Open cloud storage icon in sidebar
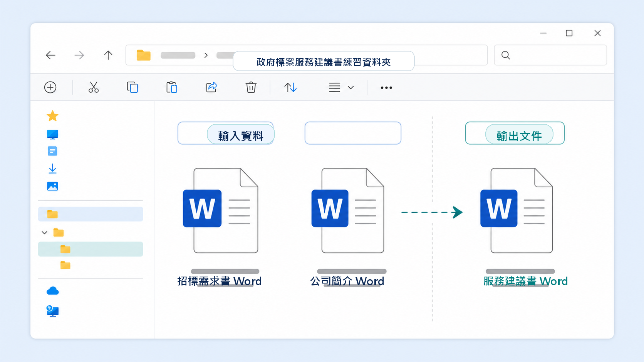The height and width of the screenshot is (362, 644). tap(52, 291)
